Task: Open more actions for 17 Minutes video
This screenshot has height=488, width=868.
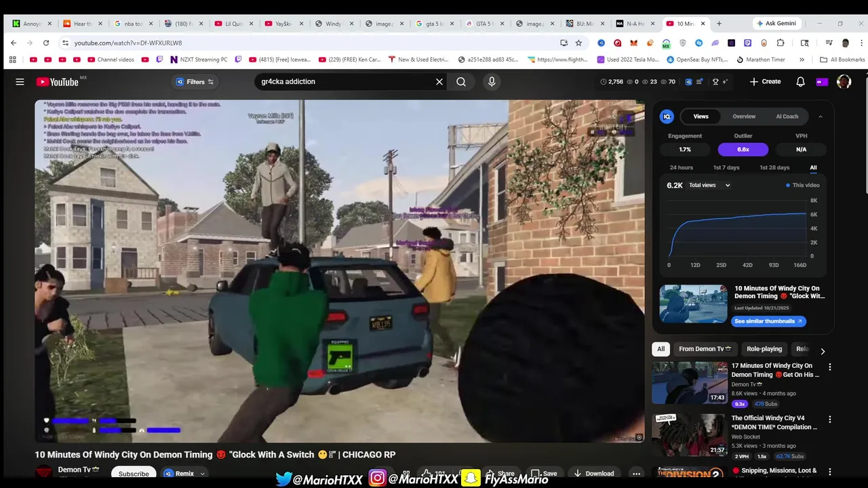Action: tap(829, 367)
